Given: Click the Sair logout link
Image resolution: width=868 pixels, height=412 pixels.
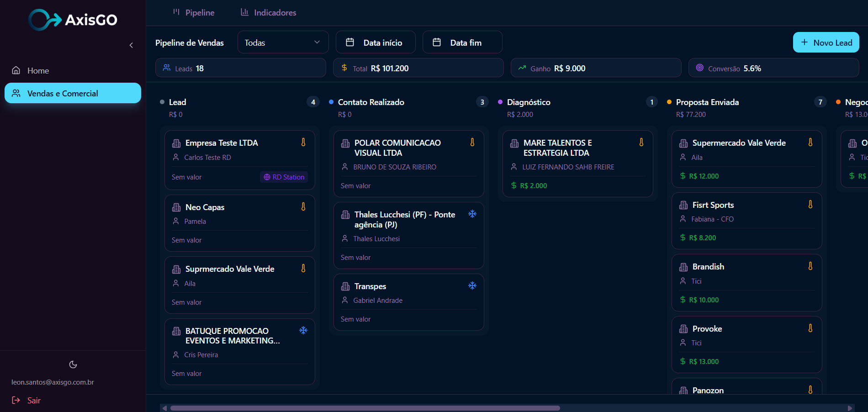Looking at the screenshot, I should (26, 401).
